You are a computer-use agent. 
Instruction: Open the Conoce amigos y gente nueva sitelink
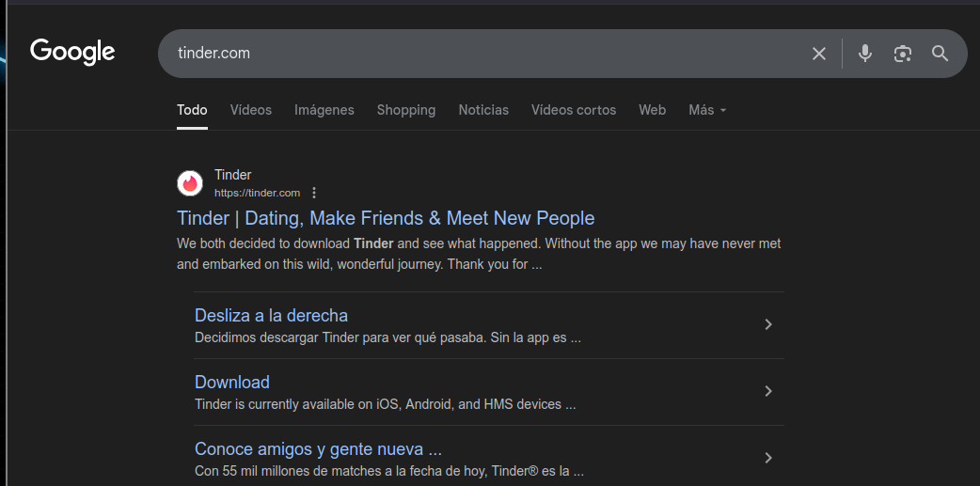click(318, 449)
